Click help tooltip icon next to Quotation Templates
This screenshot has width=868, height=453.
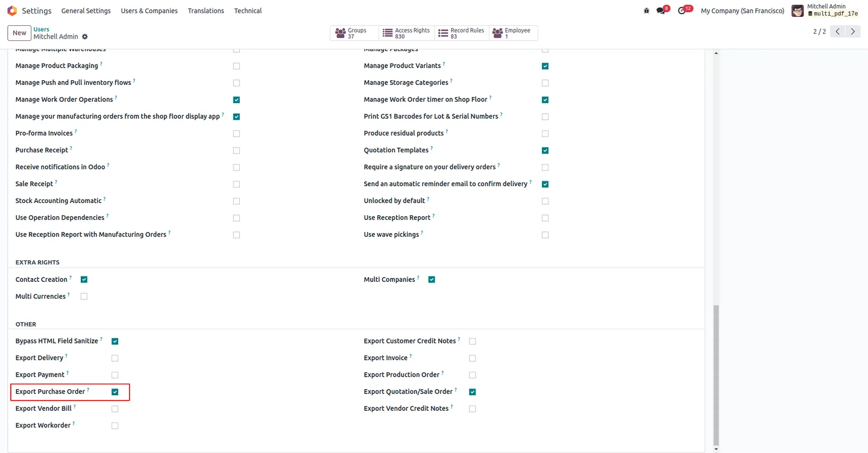[432, 148]
